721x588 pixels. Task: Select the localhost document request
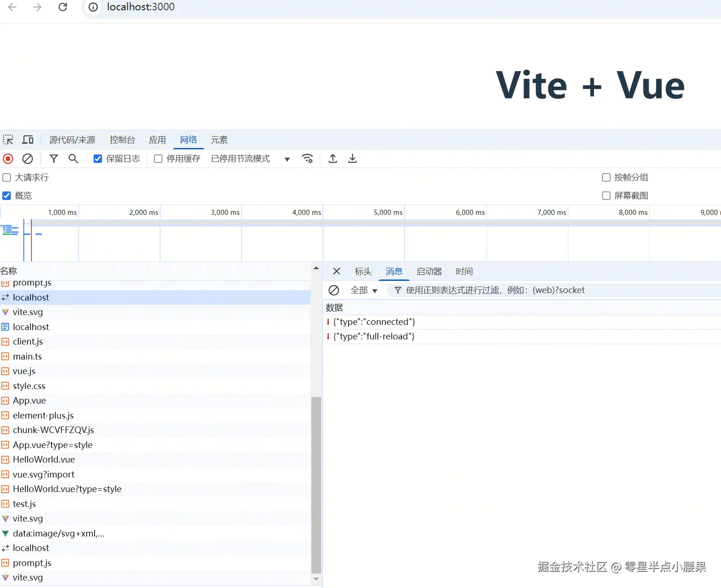(x=155, y=327)
